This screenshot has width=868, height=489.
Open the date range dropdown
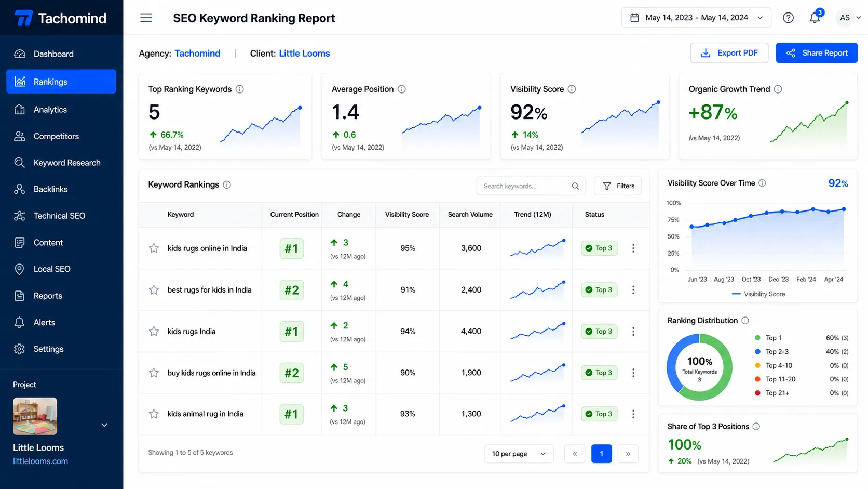pos(696,18)
